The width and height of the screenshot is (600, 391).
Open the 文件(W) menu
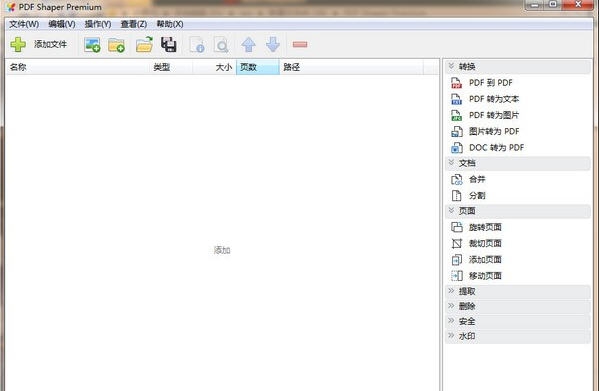[x=24, y=24]
